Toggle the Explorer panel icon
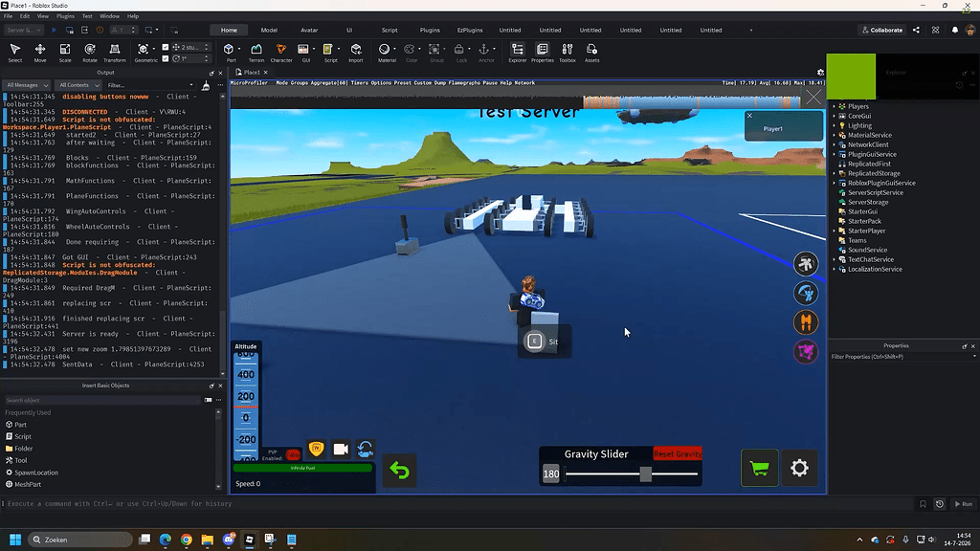980x551 pixels. (x=518, y=53)
